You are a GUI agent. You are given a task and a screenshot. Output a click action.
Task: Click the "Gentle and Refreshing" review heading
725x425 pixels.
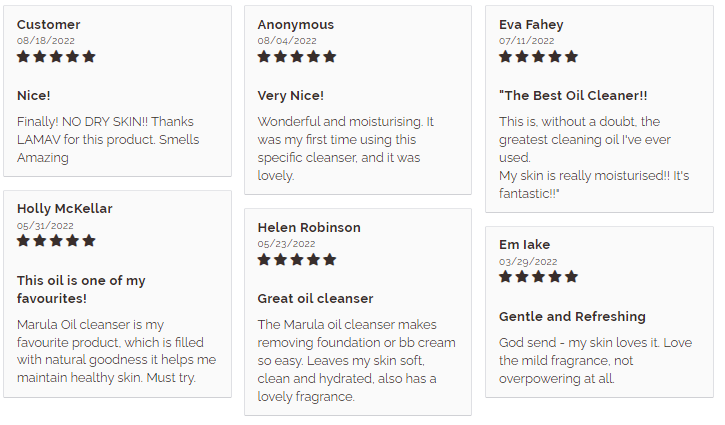572,317
